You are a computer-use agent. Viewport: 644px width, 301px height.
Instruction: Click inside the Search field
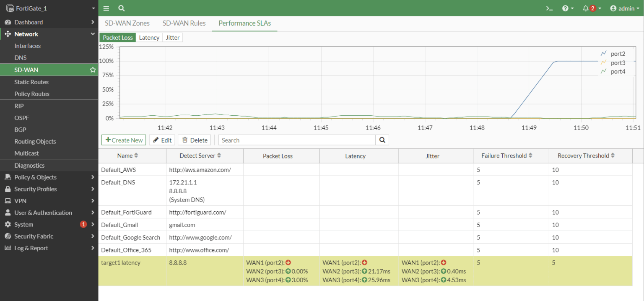coord(298,140)
